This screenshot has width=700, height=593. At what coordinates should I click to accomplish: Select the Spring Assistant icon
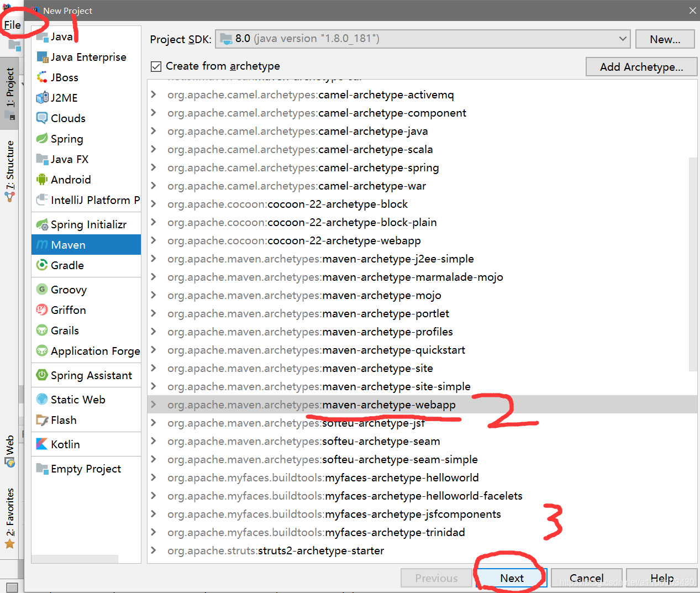(x=42, y=375)
